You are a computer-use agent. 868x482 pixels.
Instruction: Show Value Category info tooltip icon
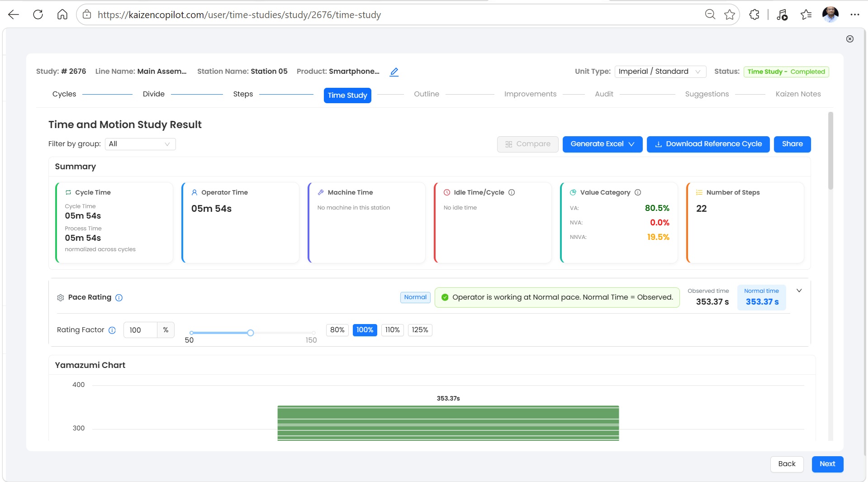click(638, 192)
